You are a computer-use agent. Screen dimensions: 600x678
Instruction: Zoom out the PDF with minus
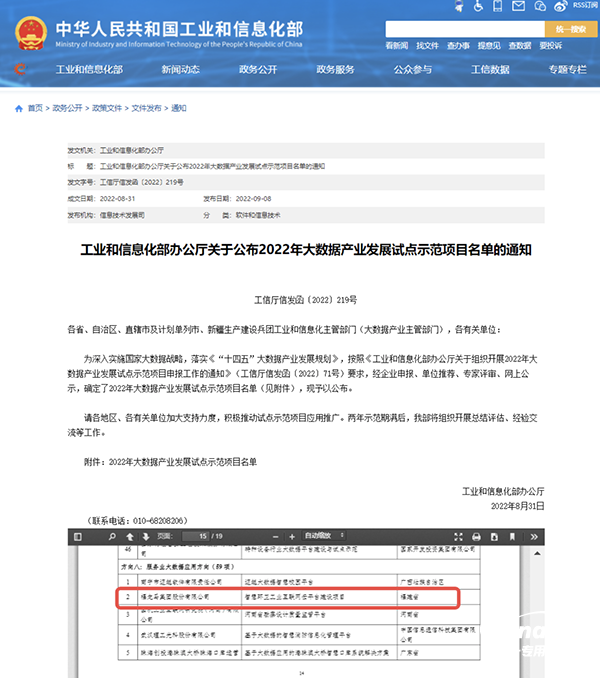pos(275,537)
